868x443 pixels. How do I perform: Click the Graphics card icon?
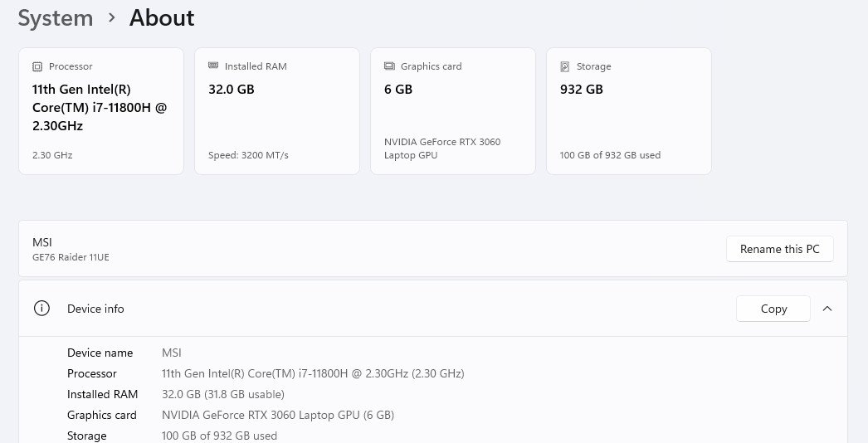[389, 66]
